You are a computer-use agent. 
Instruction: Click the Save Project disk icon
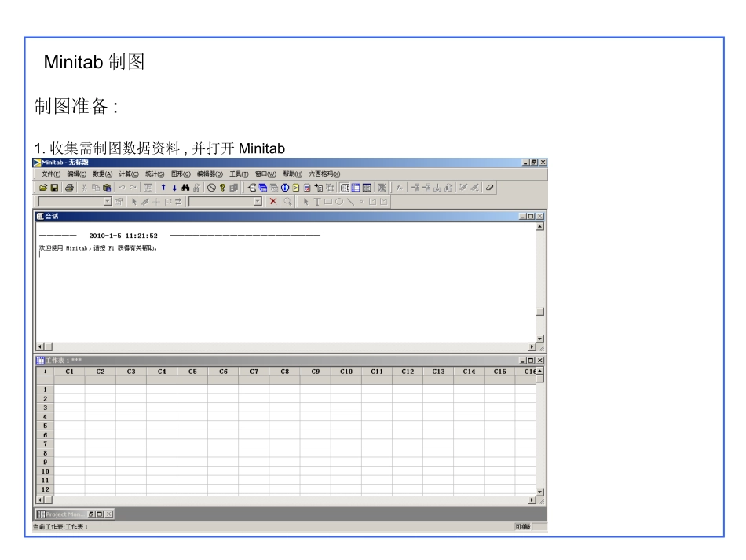55,188
